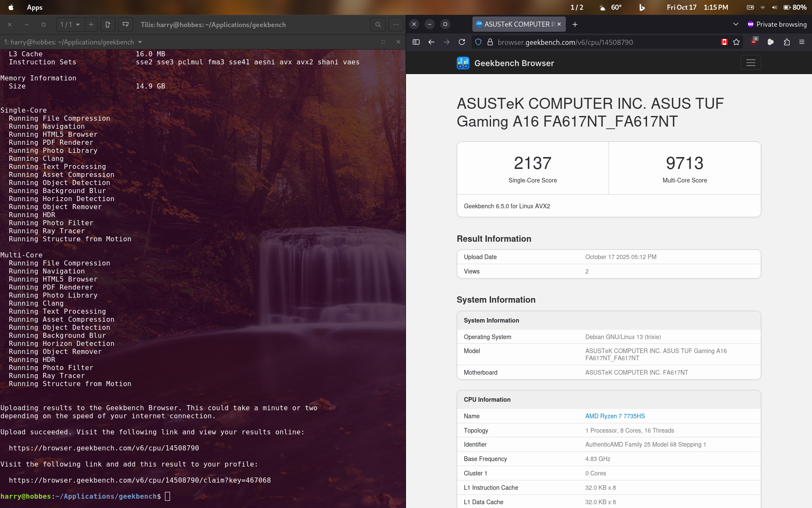The image size is (812, 508).
Task: Open the Firefox sidebar toggle icon
Action: (x=416, y=42)
